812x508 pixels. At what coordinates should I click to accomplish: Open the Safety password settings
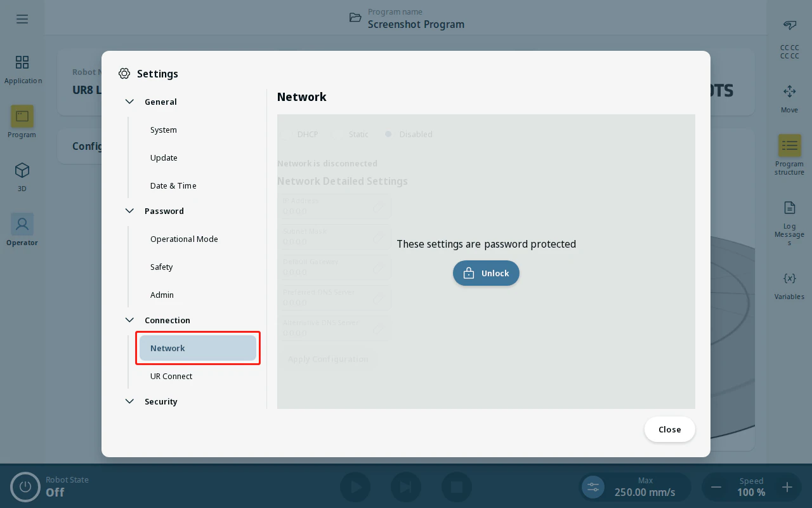pyautogui.click(x=198, y=267)
